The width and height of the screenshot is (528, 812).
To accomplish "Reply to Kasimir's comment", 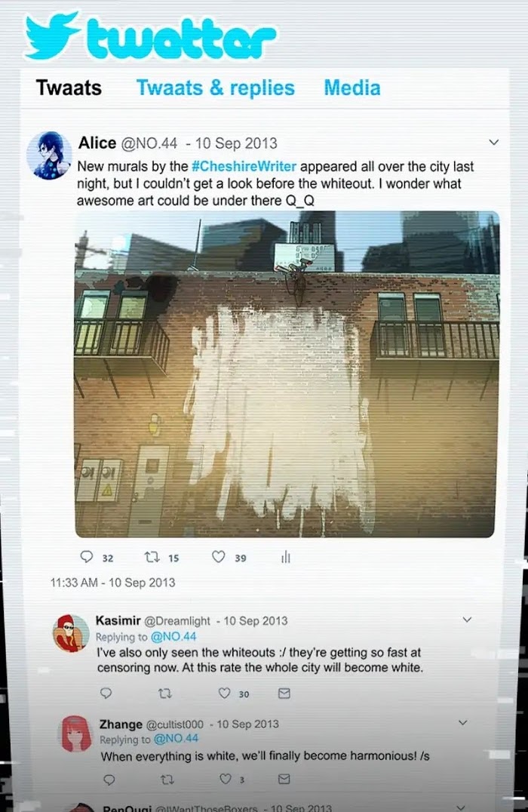I will pyautogui.click(x=106, y=693).
